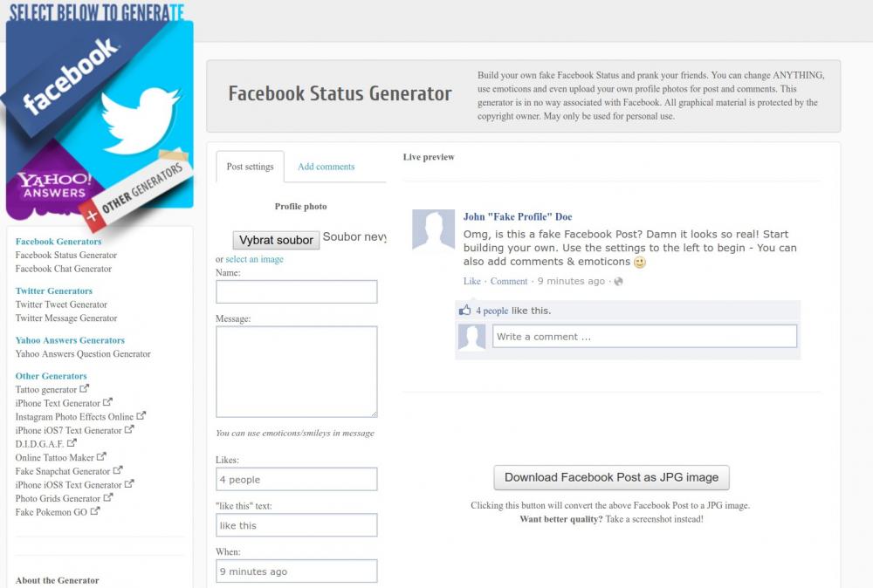This screenshot has height=588, width=873.
Task: Click external link icon beside D.I.D.G.A.F.
Action: [x=72, y=443]
